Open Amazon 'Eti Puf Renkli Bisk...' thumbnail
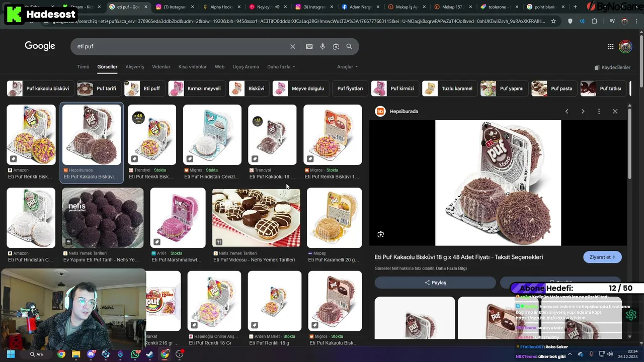Viewport: 644px width, 362px height. tap(31, 135)
